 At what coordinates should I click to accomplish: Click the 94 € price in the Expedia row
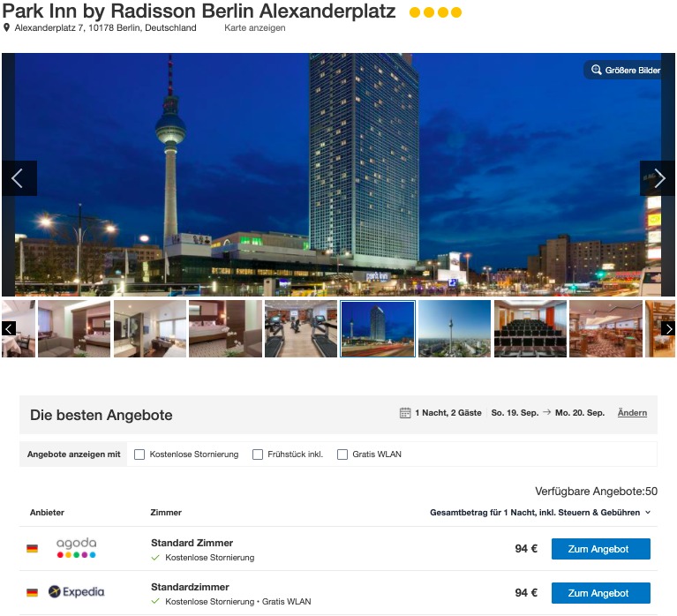(x=526, y=593)
